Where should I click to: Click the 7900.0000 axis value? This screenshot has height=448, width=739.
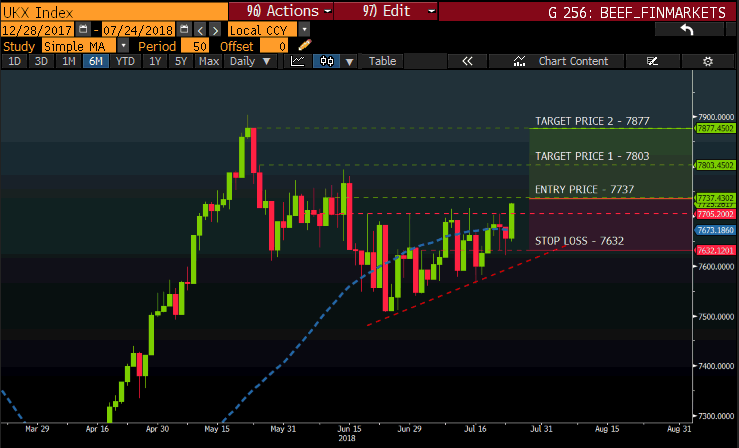(716, 116)
